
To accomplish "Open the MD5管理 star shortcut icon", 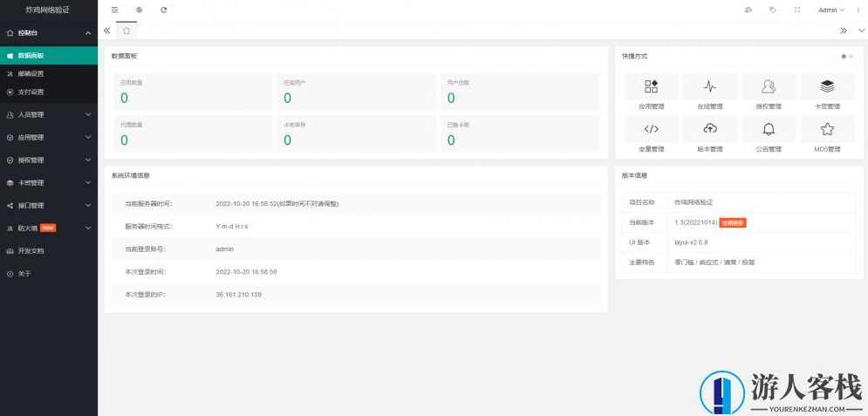I will coord(827,129).
